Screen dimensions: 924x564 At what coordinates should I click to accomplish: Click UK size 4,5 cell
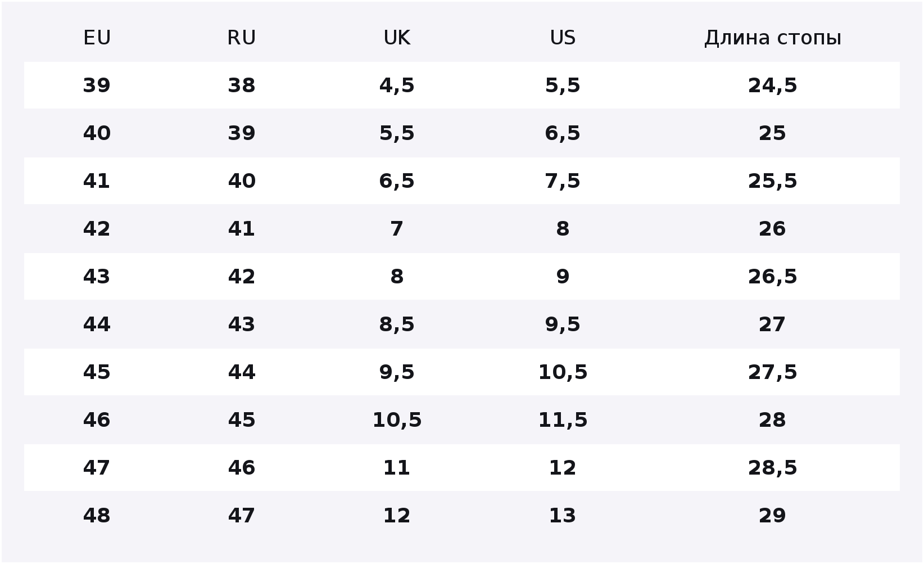pos(397,85)
